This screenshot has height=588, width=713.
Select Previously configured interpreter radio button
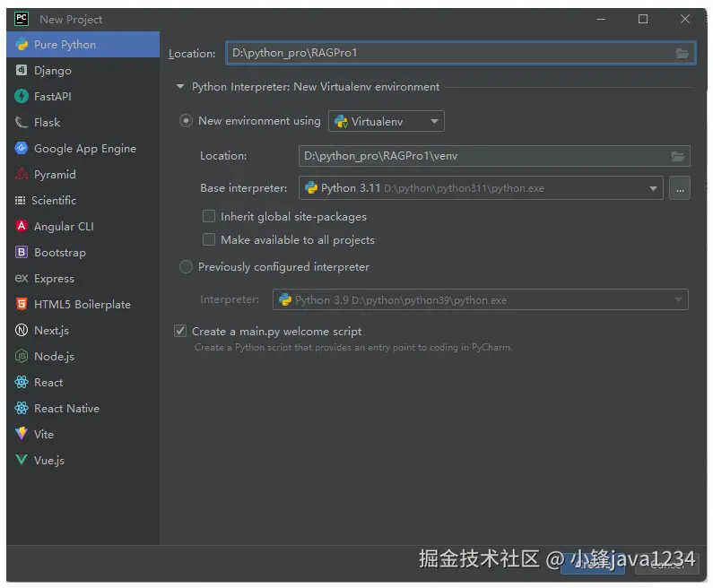point(186,267)
